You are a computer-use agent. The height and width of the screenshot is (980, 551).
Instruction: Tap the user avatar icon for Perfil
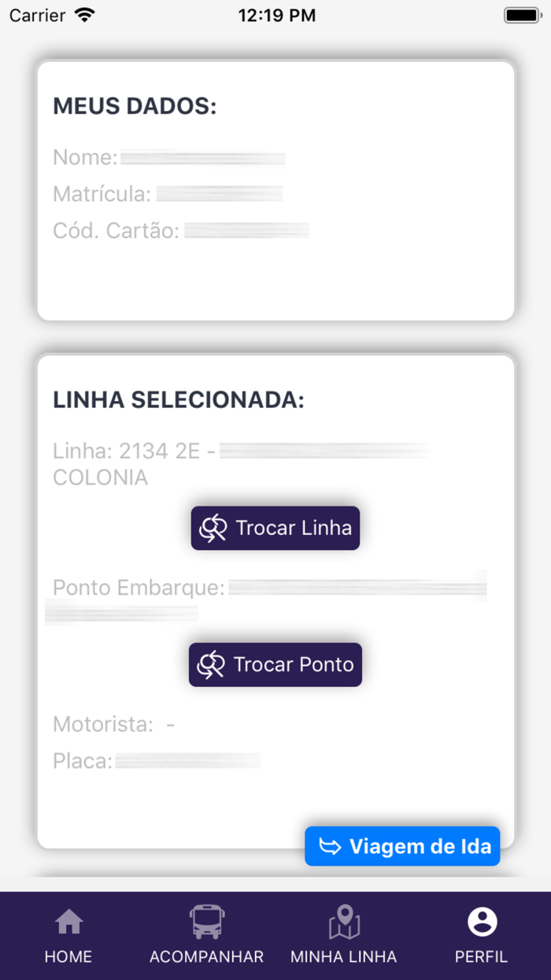[x=482, y=921]
